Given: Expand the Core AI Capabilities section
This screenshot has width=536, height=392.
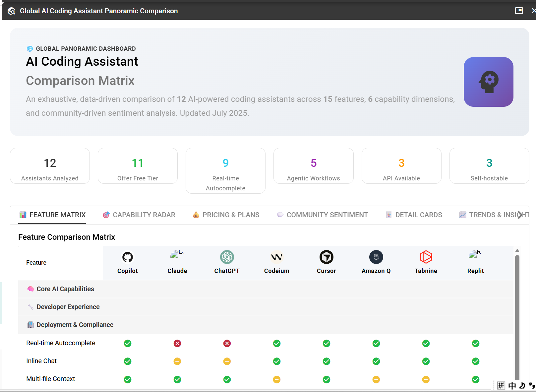Looking at the screenshot, I should (x=266, y=289).
